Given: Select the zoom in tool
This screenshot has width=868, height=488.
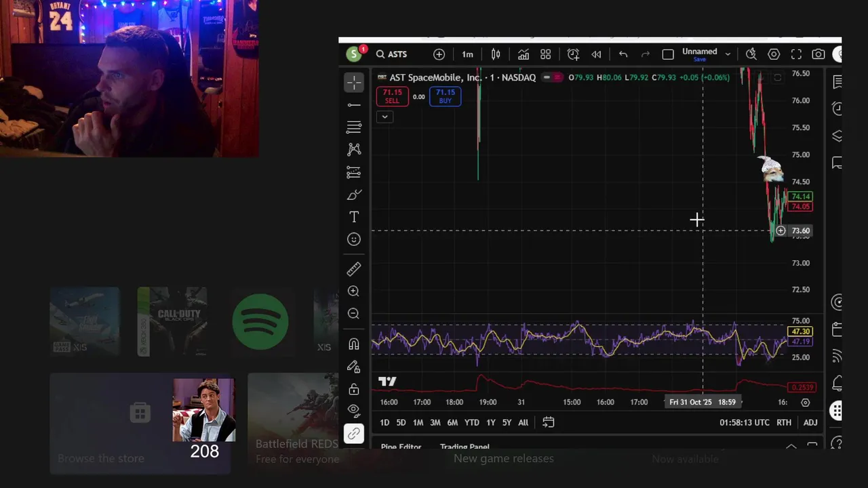Looking at the screenshot, I should [x=354, y=291].
